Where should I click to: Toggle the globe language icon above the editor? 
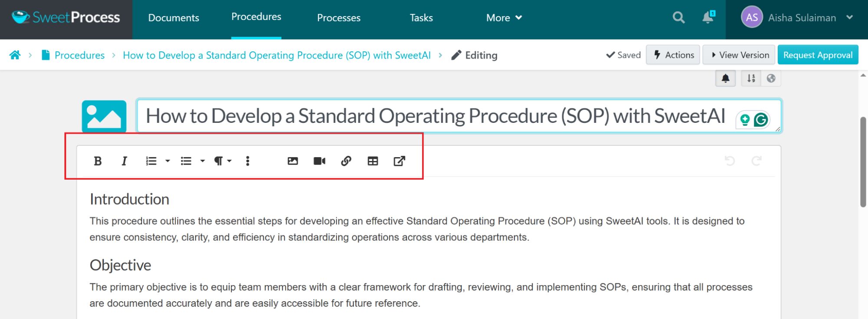pyautogui.click(x=771, y=78)
